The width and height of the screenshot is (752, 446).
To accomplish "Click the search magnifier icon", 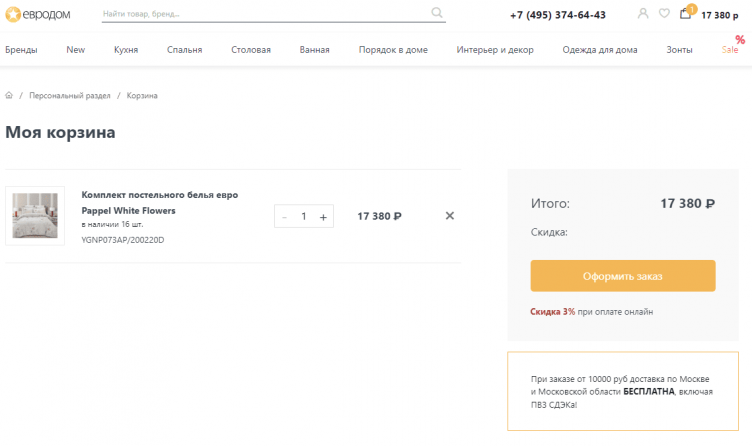I will [x=436, y=12].
